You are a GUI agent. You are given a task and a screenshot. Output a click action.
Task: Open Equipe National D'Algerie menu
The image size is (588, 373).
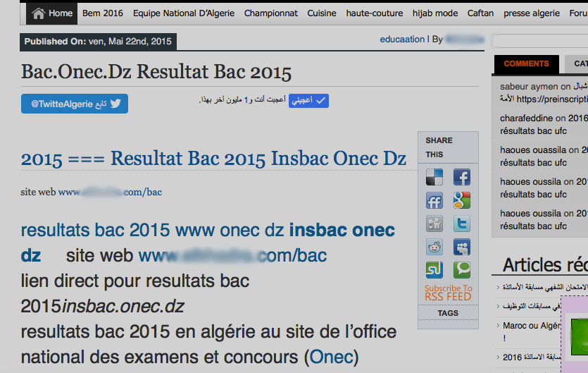pos(183,13)
